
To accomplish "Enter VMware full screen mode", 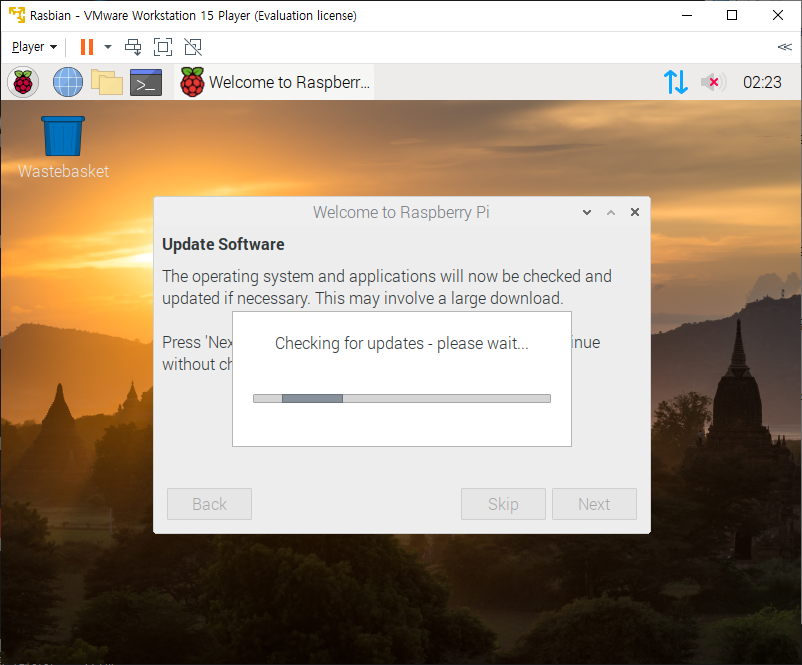I will point(163,47).
